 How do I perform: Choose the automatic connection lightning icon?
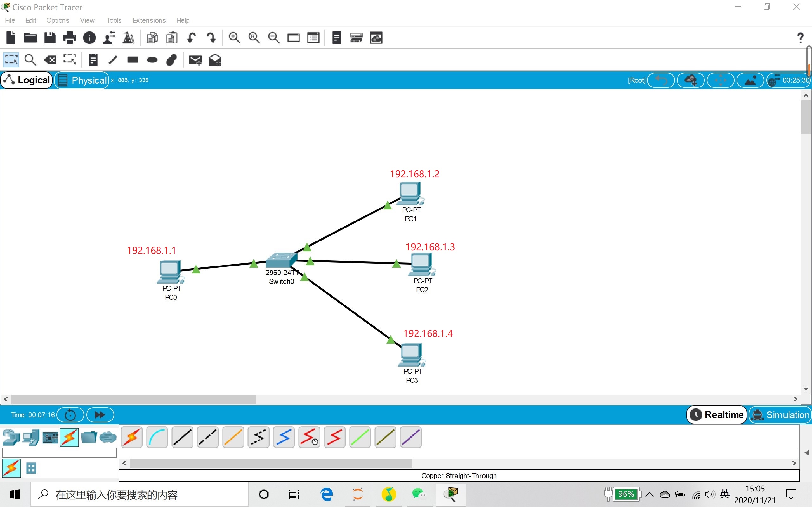pyautogui.click(x=132, y=437)
